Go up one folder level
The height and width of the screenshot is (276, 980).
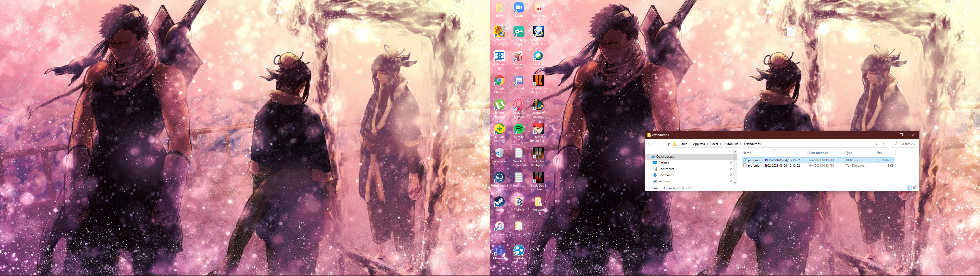coord(668,144)
